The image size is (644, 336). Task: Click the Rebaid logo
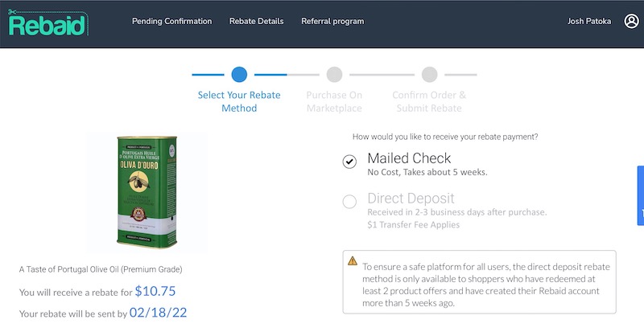(47, 23)
